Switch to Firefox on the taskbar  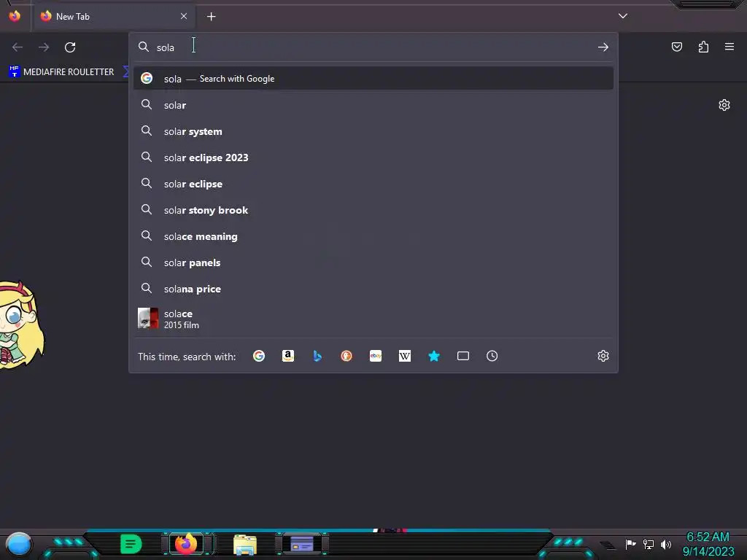coord(186,543)
